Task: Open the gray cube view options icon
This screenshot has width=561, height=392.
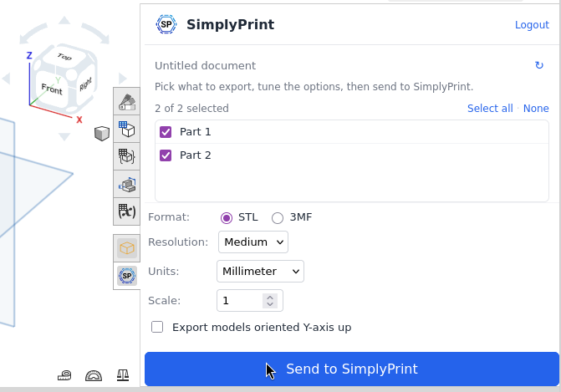Action: pyautogui.click(x=102, y=134)
